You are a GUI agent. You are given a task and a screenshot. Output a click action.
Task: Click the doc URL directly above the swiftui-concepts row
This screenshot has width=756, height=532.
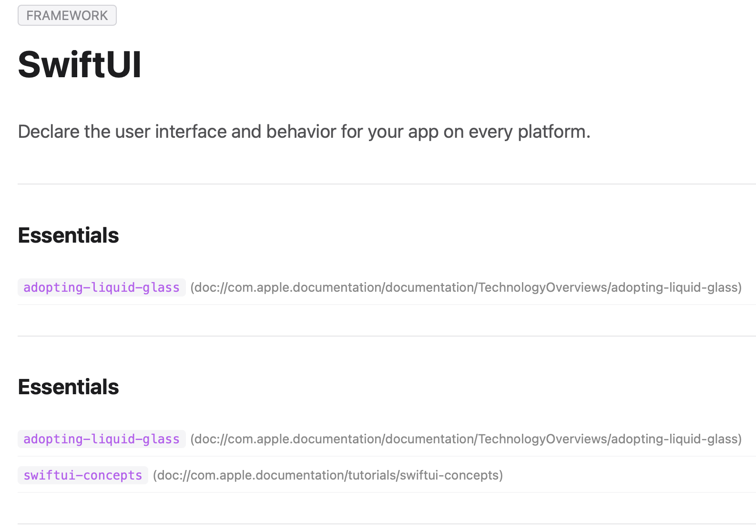coord(466,439)
